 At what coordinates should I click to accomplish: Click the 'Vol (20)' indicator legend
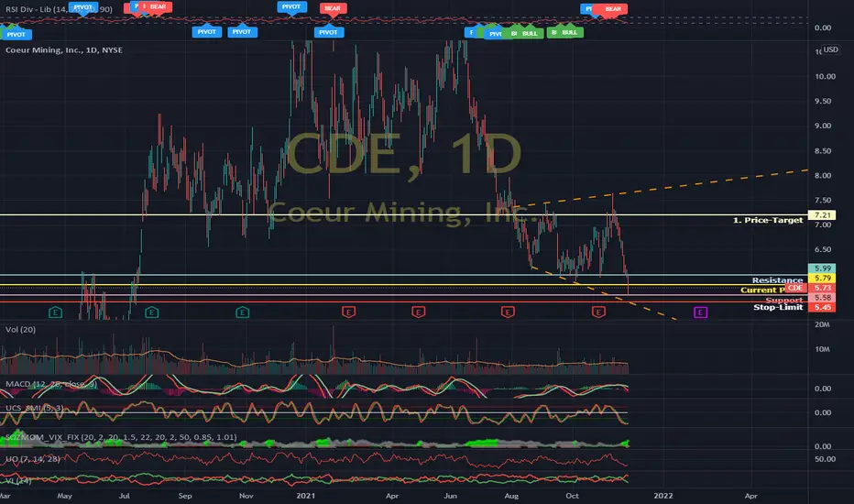tap(21, 330)
